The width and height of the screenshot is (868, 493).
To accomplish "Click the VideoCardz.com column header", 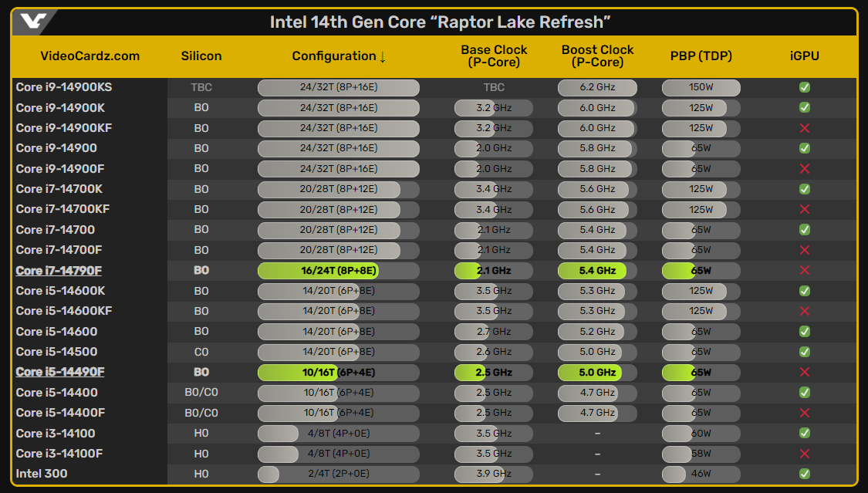I will coord(90,56).
